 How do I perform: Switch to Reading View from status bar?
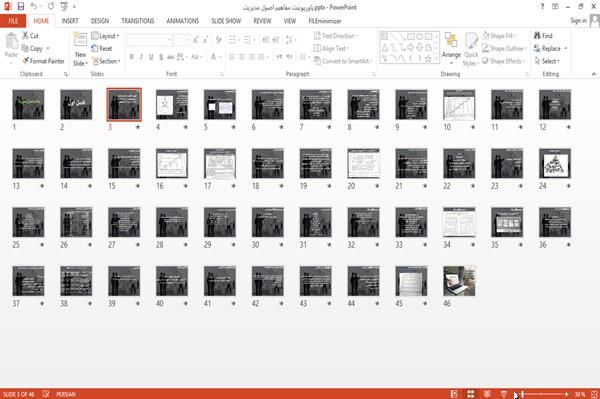[487, 394]
